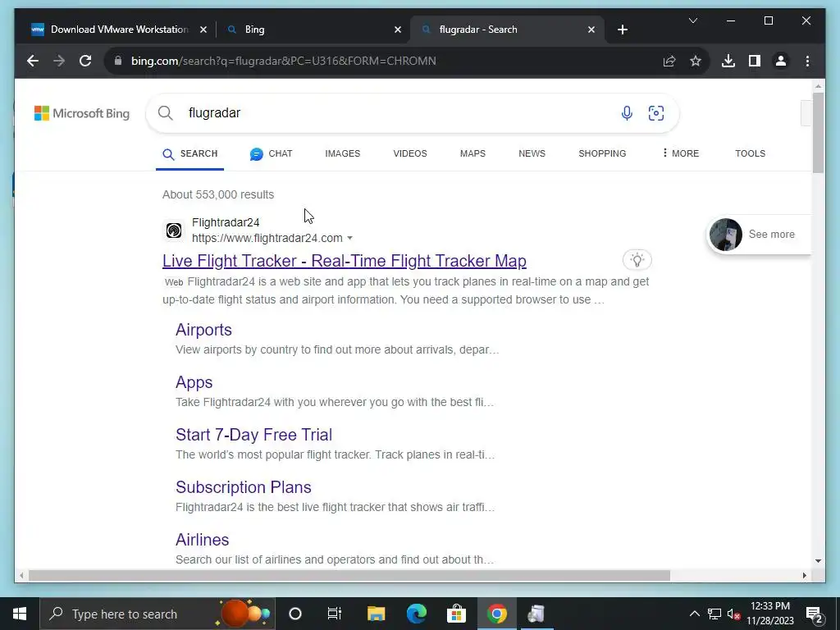Viewport: 840px width, 630px height.
Task: Open Live Flight Tracker result link
Action: tap(345, 261)
